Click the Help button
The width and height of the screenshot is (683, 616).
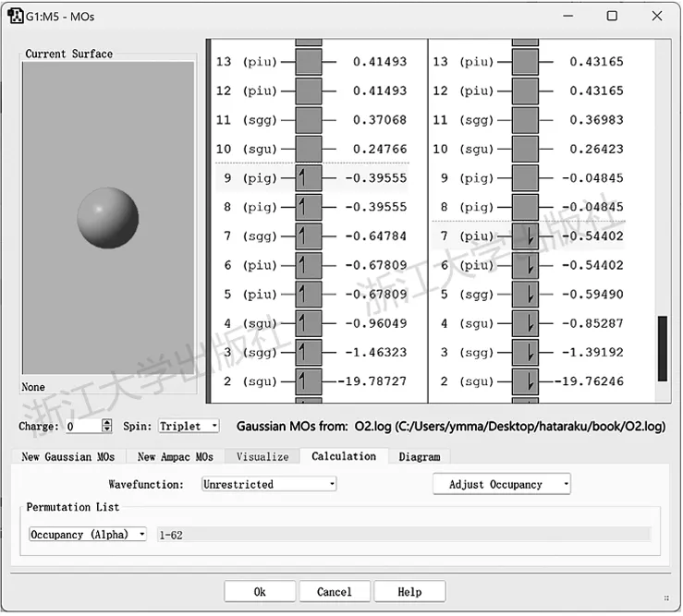pyautogui.click(x=409, y=592)
